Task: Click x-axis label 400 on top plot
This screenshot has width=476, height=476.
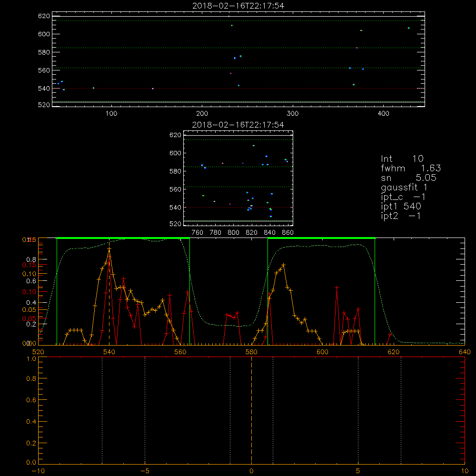Action: (x=383, y=114)
